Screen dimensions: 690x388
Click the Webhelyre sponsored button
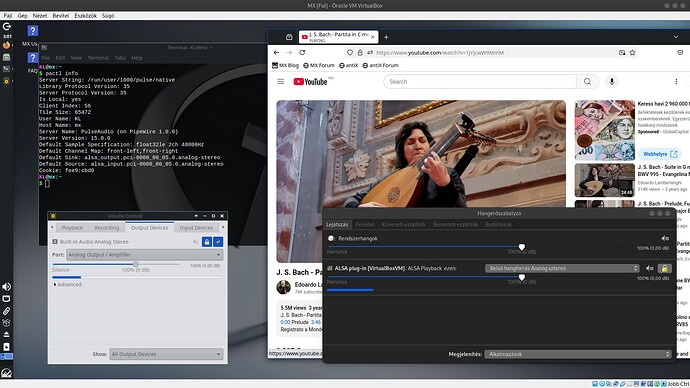[x=660, y=154]
